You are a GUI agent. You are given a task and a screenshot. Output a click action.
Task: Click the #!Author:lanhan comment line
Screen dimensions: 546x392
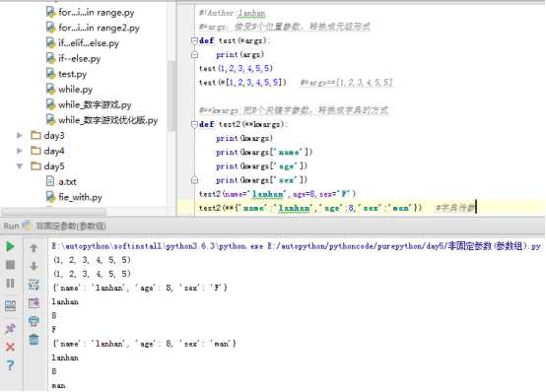click(x=232, y=13)
